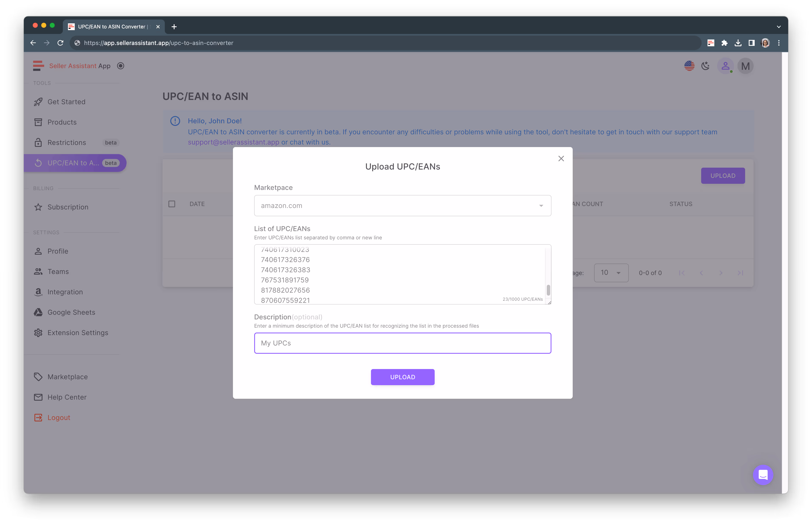Open the rows per page dropdown
This screenshot has width=812, height=525.
tap(611, 273)
